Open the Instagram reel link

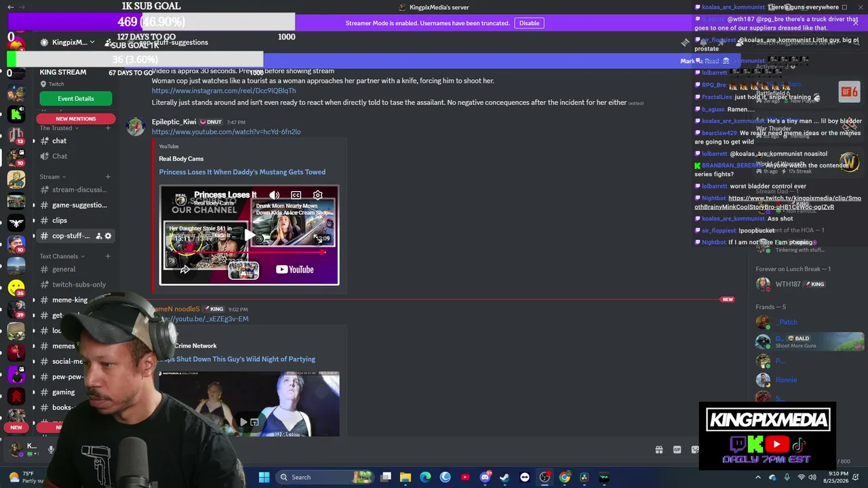[x=224, y=91]
